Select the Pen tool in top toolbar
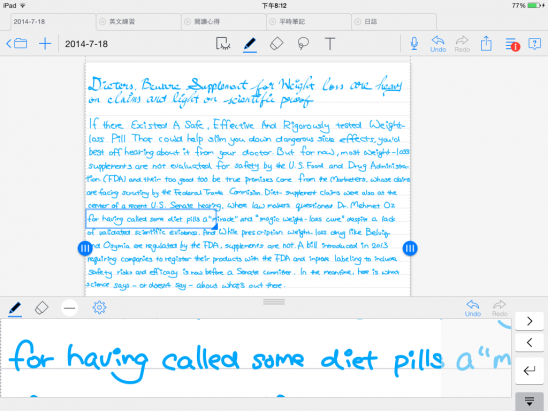The height and width of the screenshot is (411, 548). (x=250, y=44)
